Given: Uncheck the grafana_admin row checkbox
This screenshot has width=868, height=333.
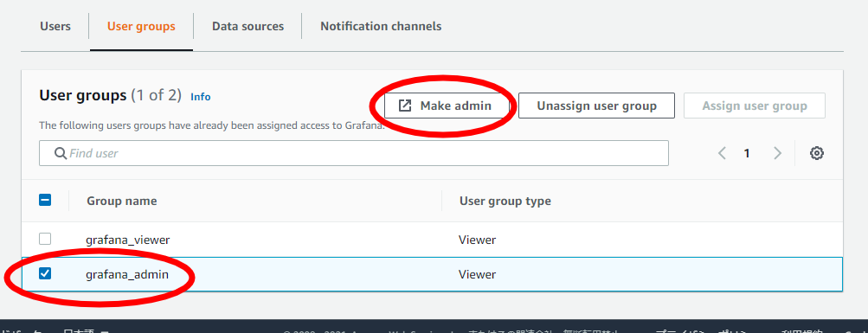Looking at the screenshot, I should tap(45, 273).
